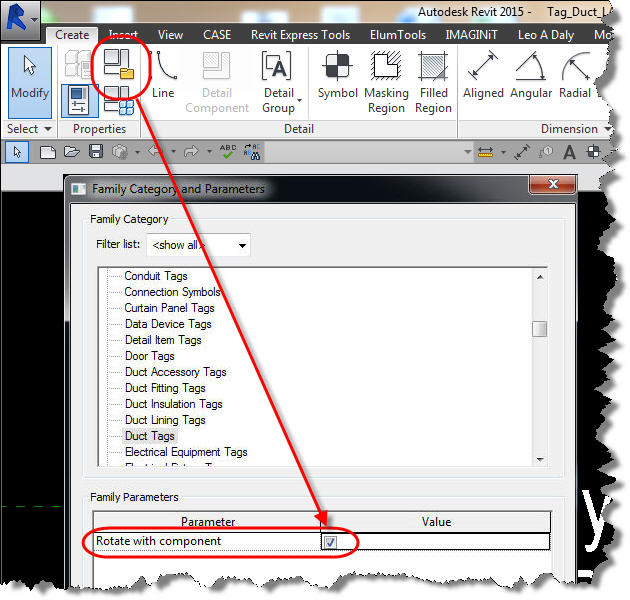Image resolution: width=630 pixels, height=600 pixels.
Task: Click the Text tool quick access icon
Action: point(569,153)
